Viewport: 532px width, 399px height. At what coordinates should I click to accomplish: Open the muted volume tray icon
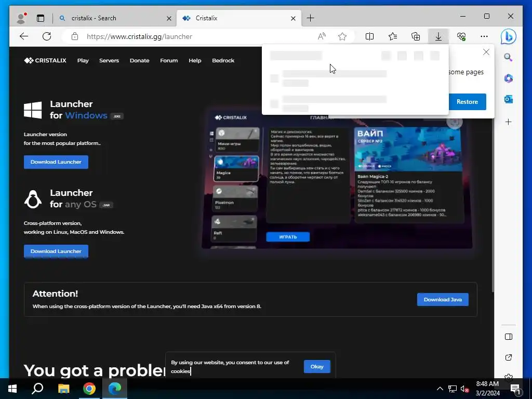tap(465, 389)
